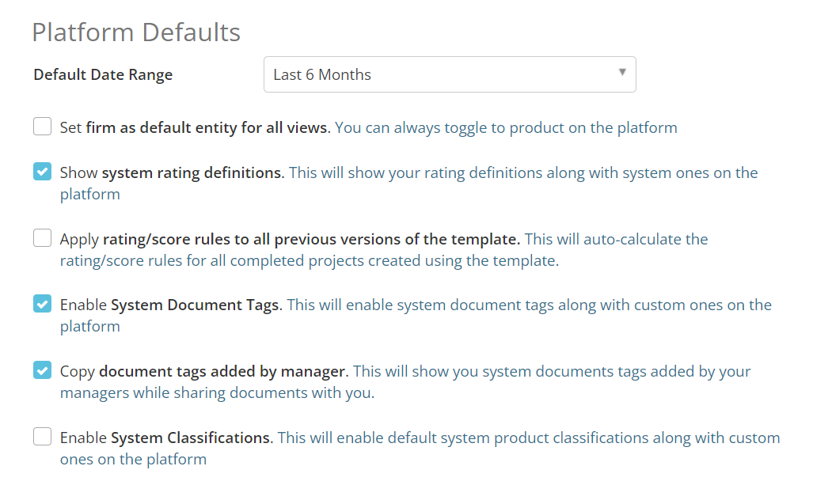The image size is (832, 504).
Task: Uncheck Copy document tags added by manager
Action: coord(43,370)
